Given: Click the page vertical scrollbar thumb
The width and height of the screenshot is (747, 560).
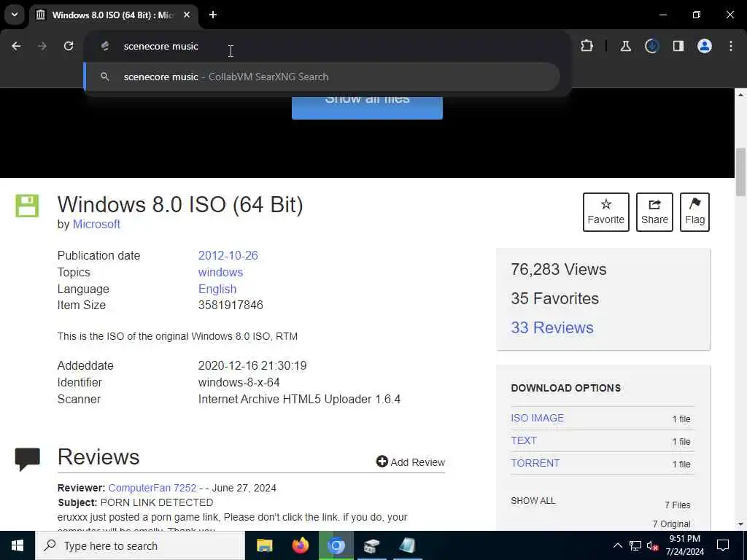Looking at the screenshot, I should tap(740, 171).
